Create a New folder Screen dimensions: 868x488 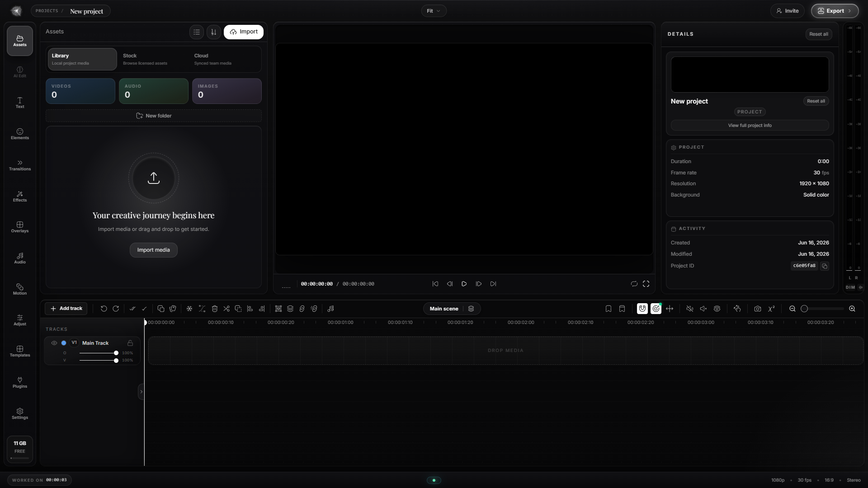(154, 116)
